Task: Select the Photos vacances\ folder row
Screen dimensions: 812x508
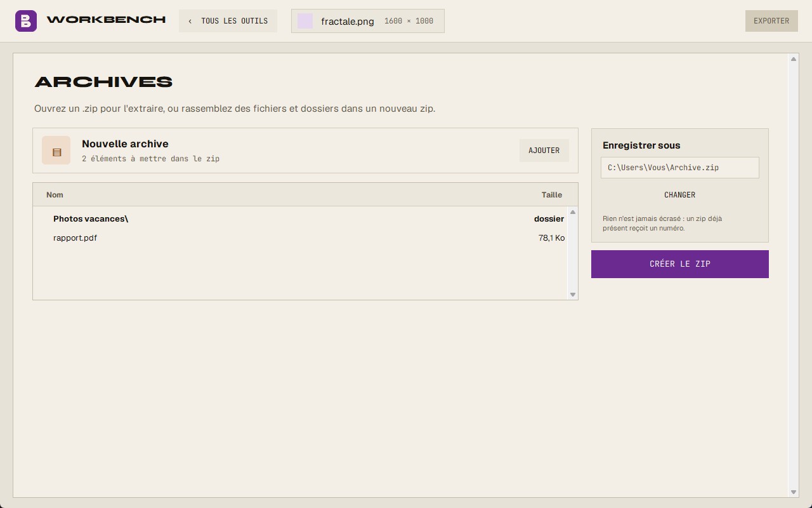Action: click(301, 218)
